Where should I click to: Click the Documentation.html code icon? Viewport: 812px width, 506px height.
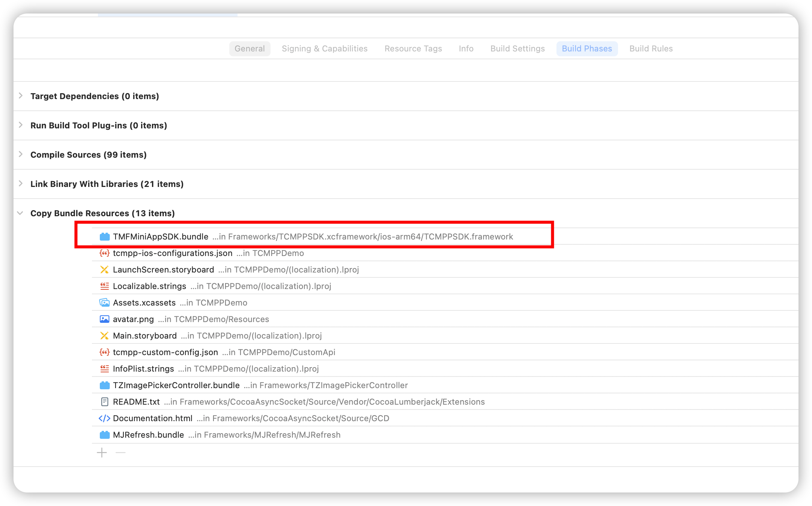point(104,419)
